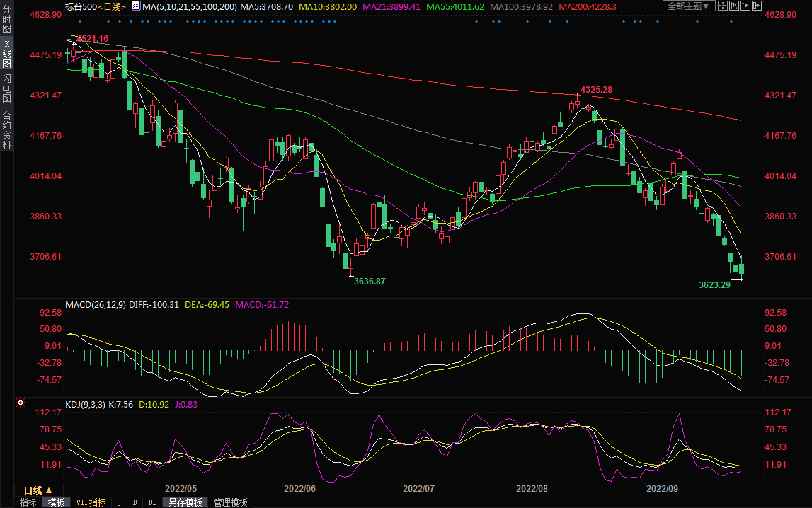The width and height of the screenshot is (812, 508).
Task: Click the MACD(26,12,9) indicator label
Action: 96,305
